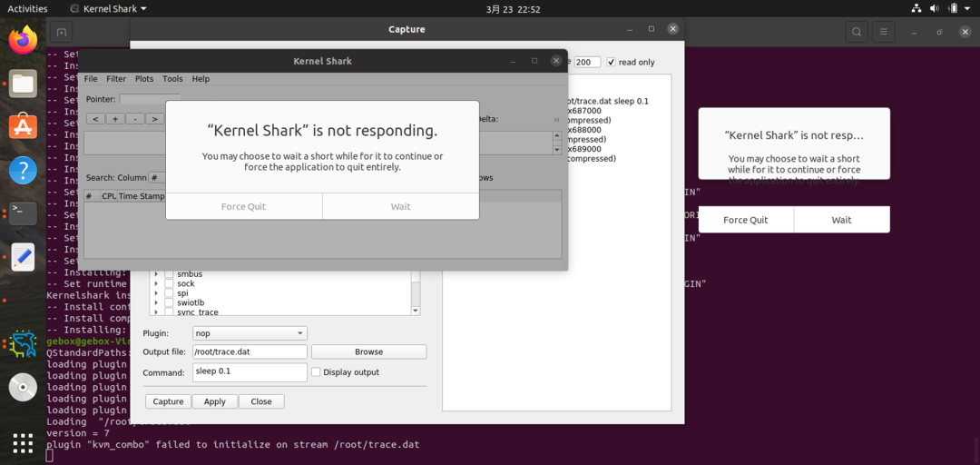This screenshot has height=465, width=980.
Task: Toggle the 'read only' checkbox in Capture window
Action: point(612,62)
